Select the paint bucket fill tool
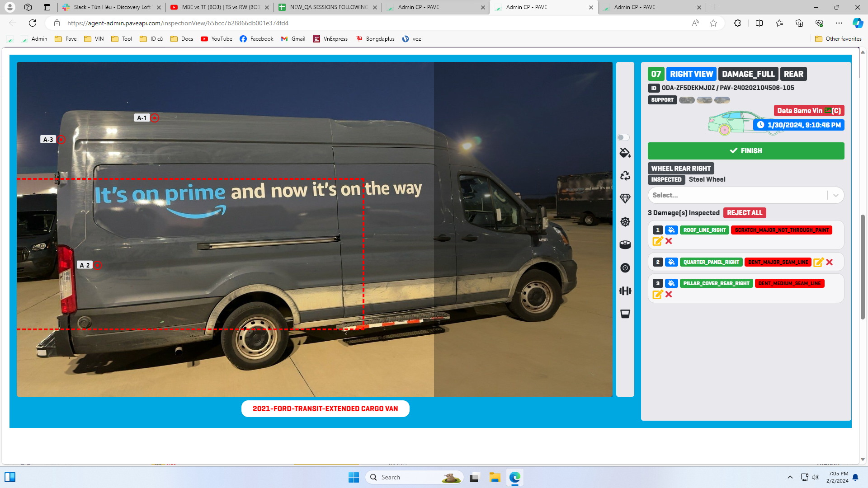Screen dimensions: 868x488 625,153
